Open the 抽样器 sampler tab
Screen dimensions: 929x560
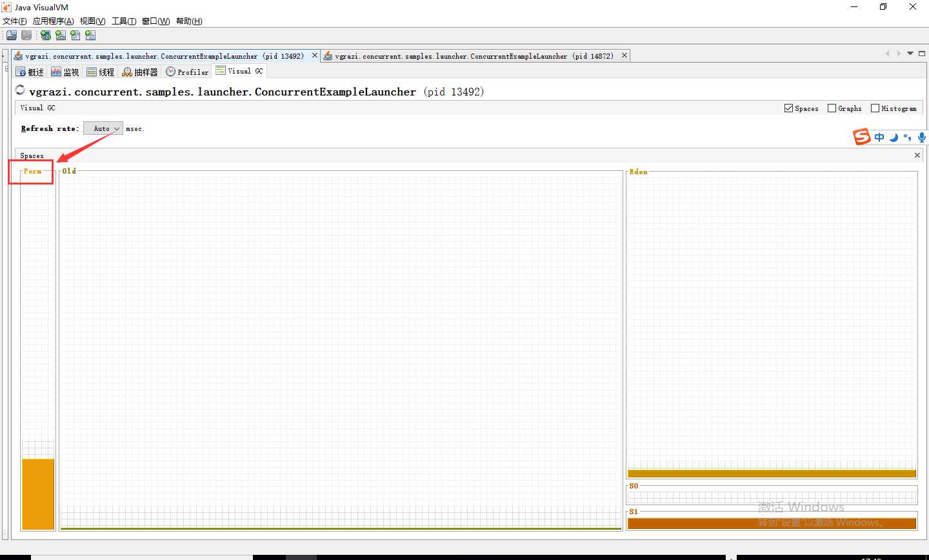tap(140, 72)
